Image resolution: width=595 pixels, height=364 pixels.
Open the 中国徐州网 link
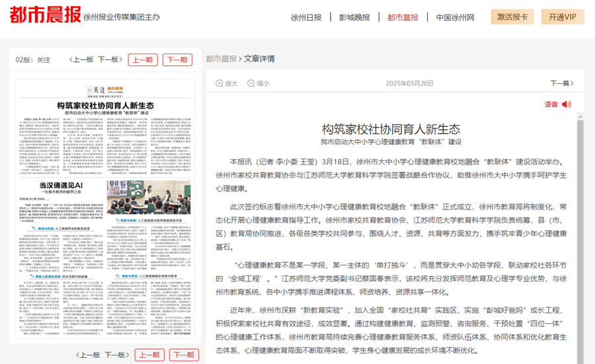455,18
